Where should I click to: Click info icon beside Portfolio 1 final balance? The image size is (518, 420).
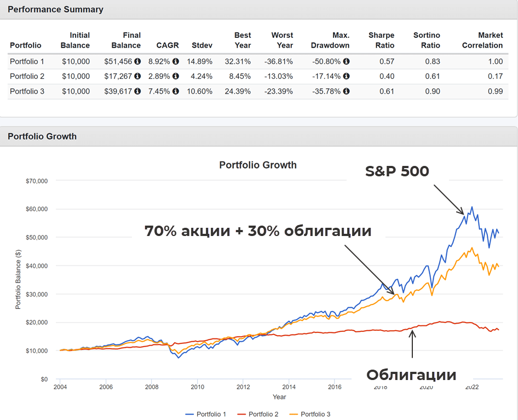[x=137, y=61]
